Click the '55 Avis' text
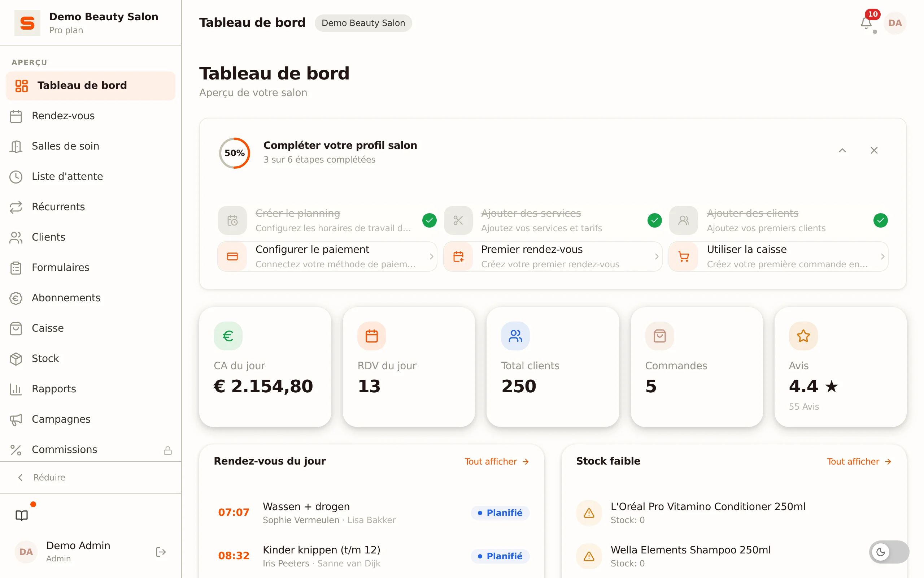 [x=804, y=407]
